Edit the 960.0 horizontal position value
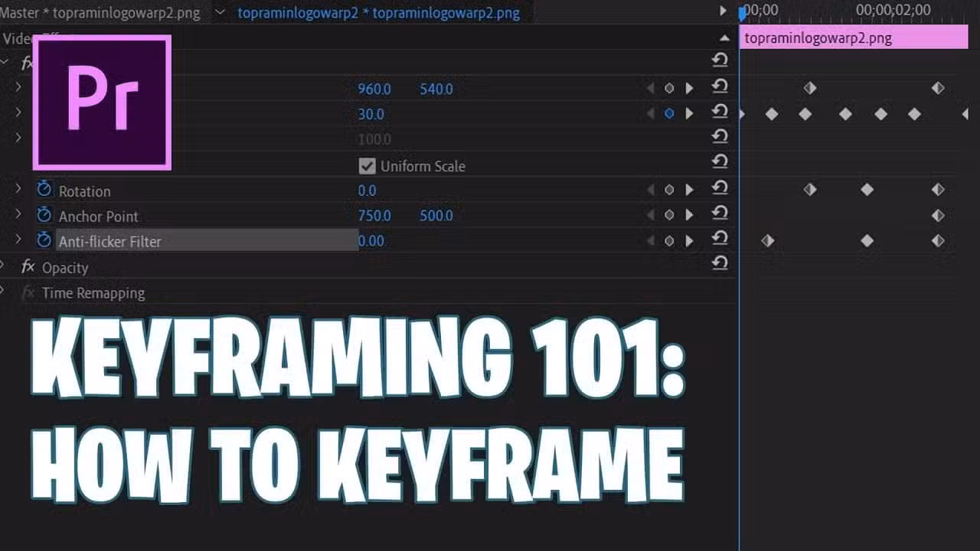This screenshot has height=551, width=980. click(x=374, y=89)
